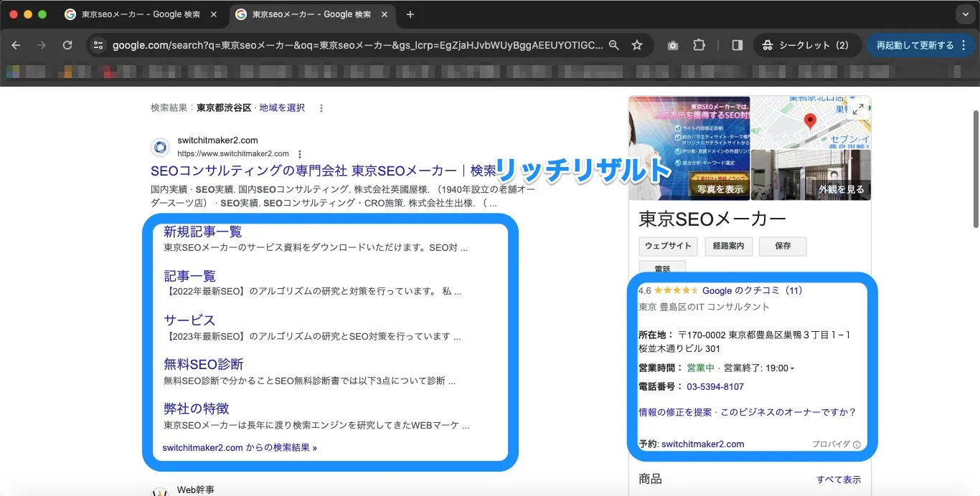Bookmark this page with the star icon
This screenshot has width=980, height=496.
click(x=637, y=45)
